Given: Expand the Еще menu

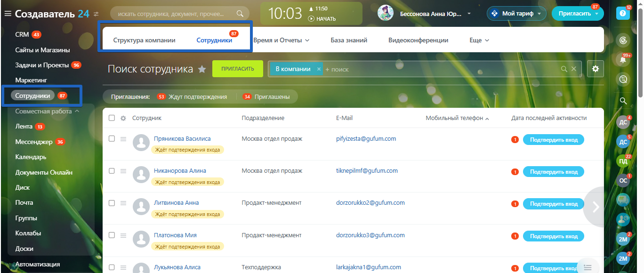Looking at the screenshot, I should 479,40.
